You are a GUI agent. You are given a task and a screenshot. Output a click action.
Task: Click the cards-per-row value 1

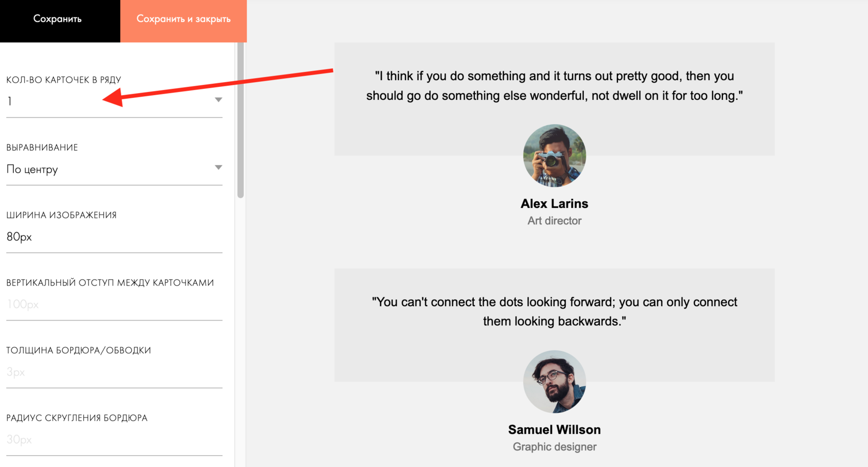click(10, 101)
